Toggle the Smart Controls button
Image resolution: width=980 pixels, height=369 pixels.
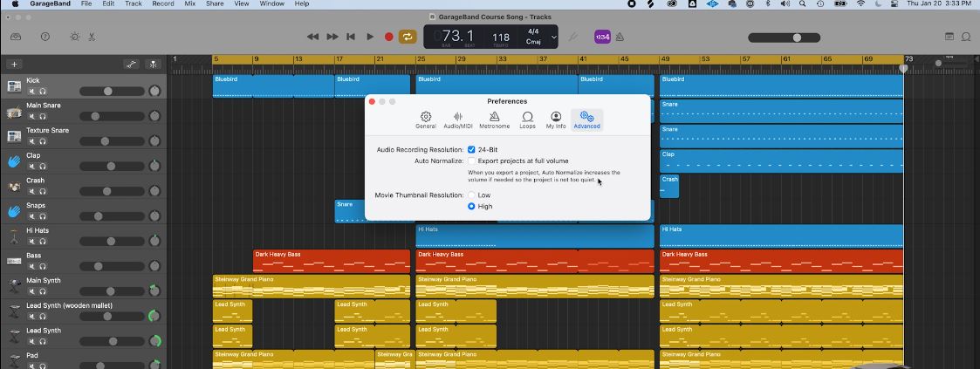(x=75, y=37)
